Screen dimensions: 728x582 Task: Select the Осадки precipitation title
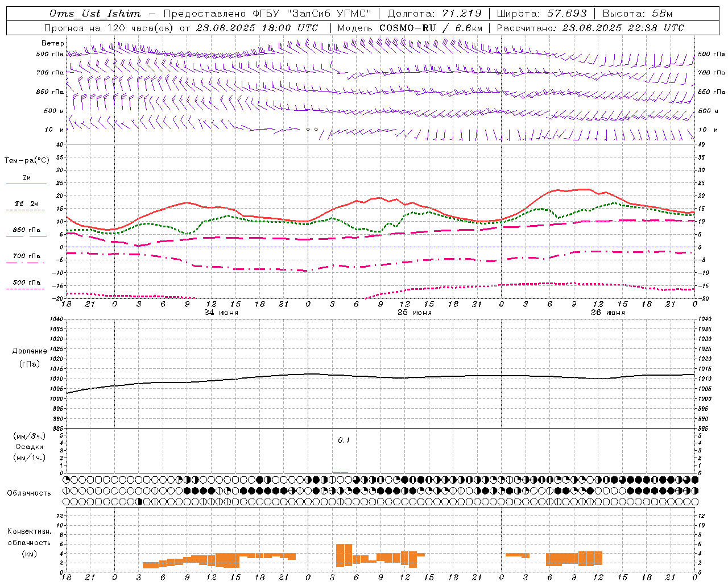(30, 447)
